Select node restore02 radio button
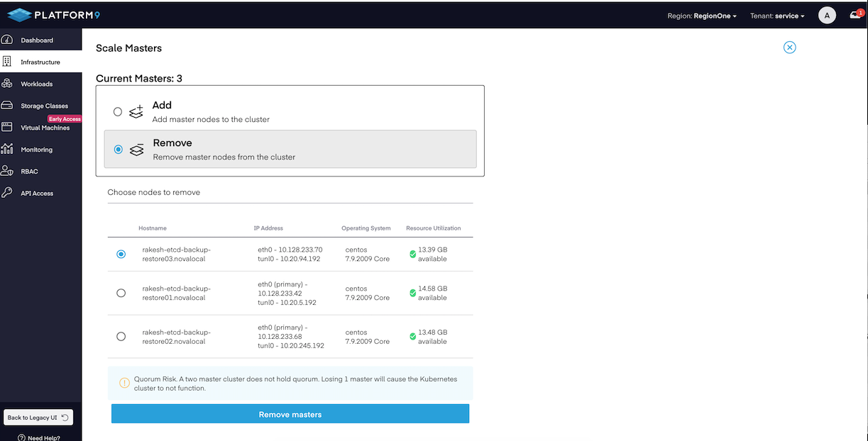The width and height of the screenshot is (868, 441). pyautogui.click(x=121, y=336)
